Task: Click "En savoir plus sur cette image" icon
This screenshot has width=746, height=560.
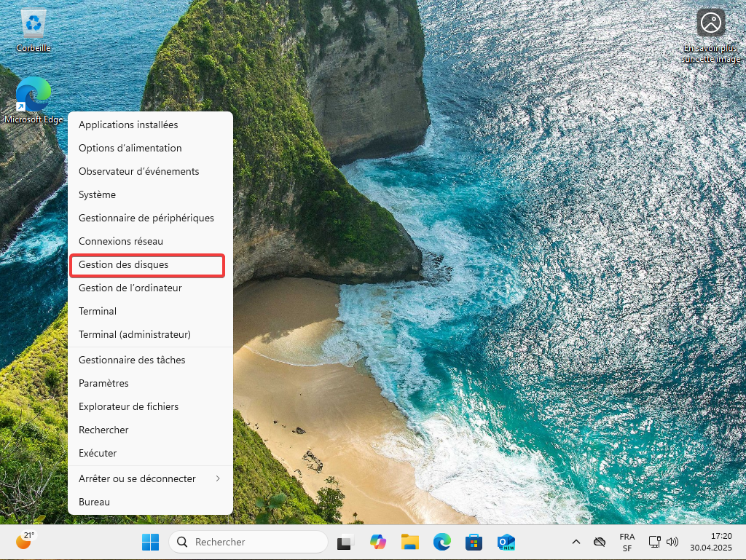Action: [x=710, y=23]
